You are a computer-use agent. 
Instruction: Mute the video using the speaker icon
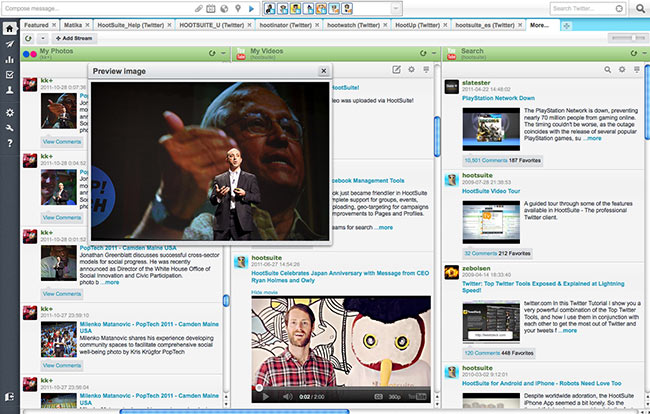[287, 397]
